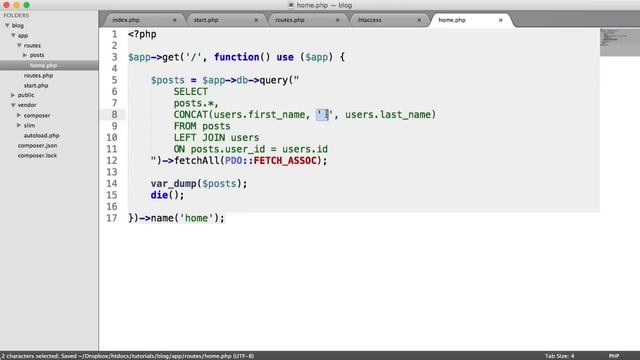Collapse the app folder
This screenshot has width=640, height=360.
click(x=13, y=36)
